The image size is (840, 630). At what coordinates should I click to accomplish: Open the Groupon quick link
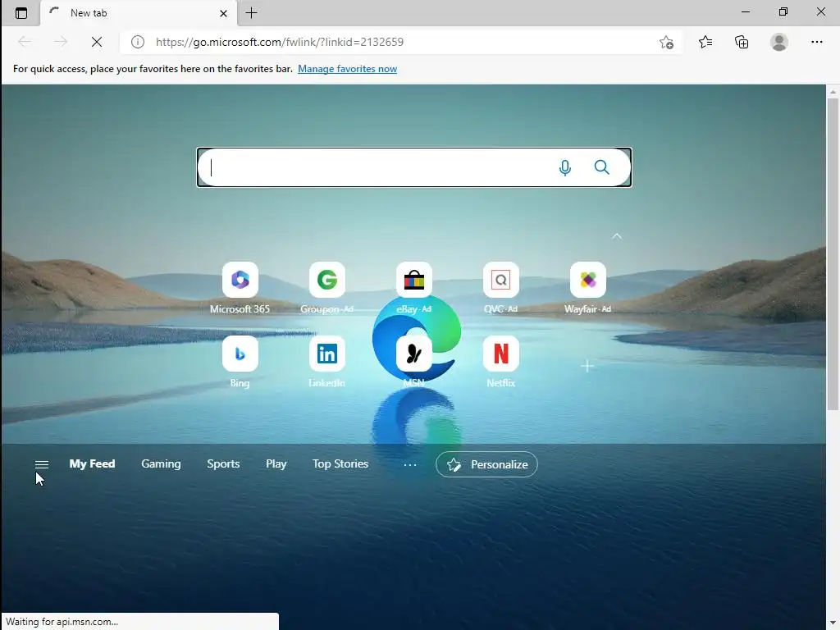[326, 288]
